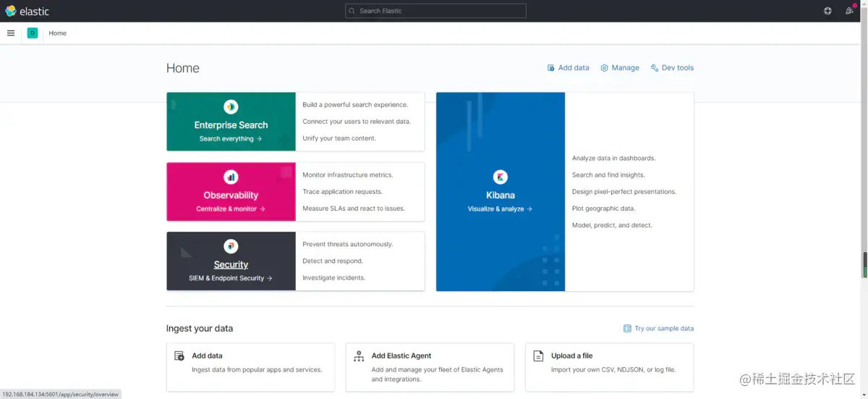
Task: Open Upload a file card title
Action: coord(571,356)
